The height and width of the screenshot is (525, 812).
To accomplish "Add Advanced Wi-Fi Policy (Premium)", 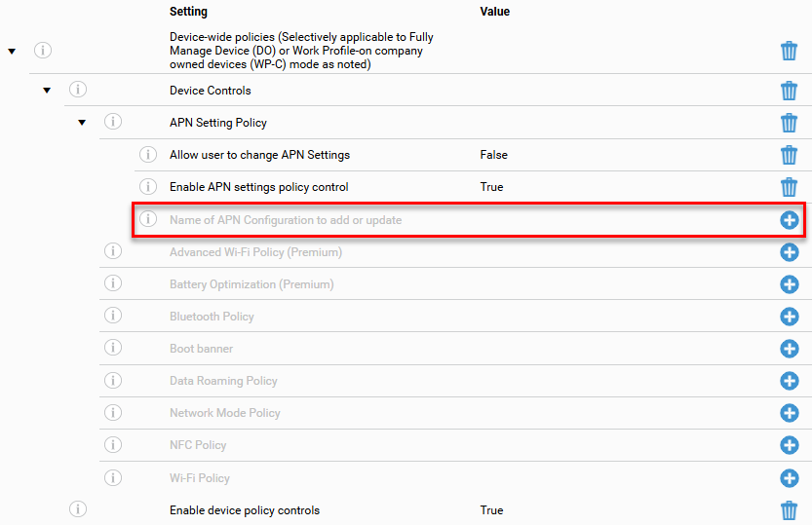I will (790, 252).
